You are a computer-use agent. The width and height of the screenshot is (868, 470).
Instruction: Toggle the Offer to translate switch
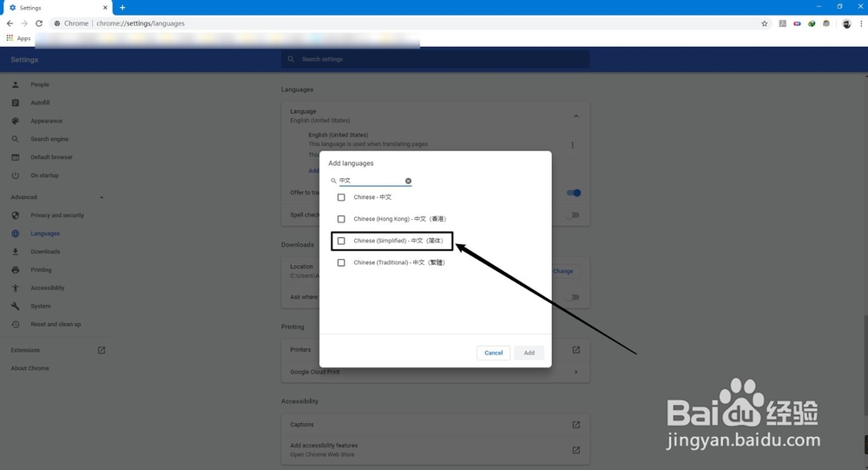click(574, 193)
